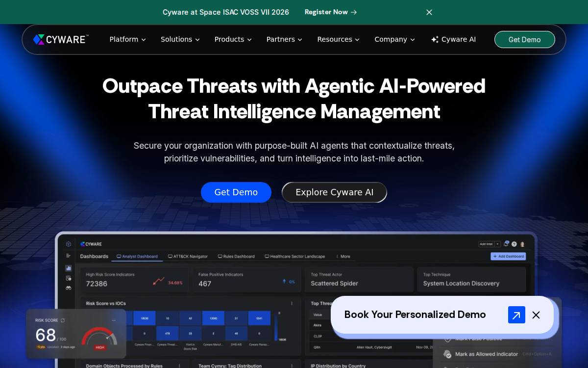Click the red trend line icon

158,281
